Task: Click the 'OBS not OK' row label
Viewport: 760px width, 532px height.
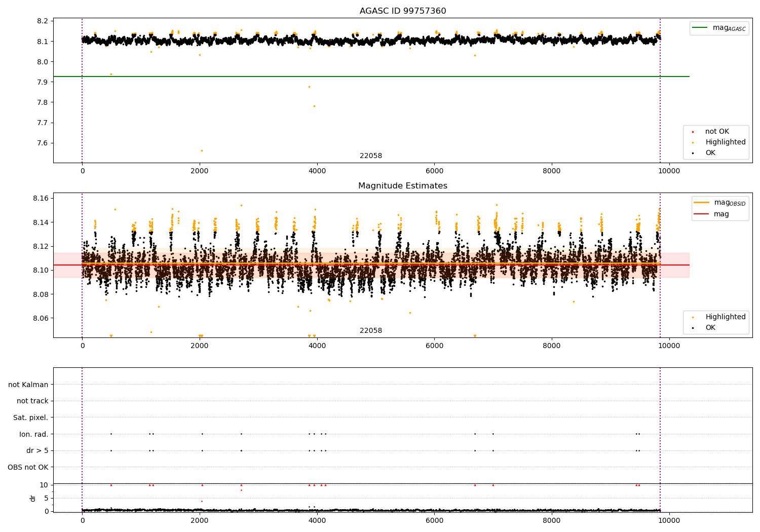Action: coord(28,467)
